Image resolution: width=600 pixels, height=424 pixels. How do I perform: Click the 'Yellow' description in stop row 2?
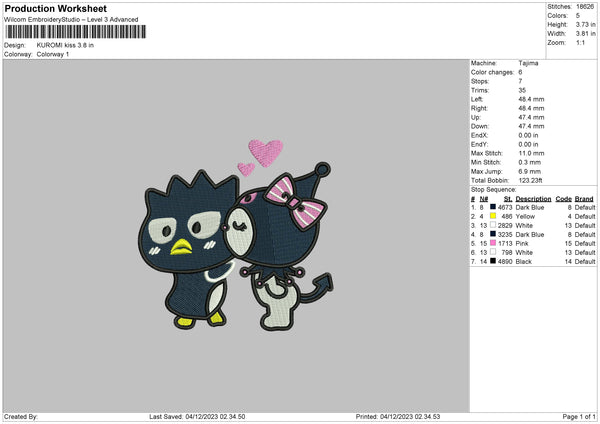(x=525, y=216)
